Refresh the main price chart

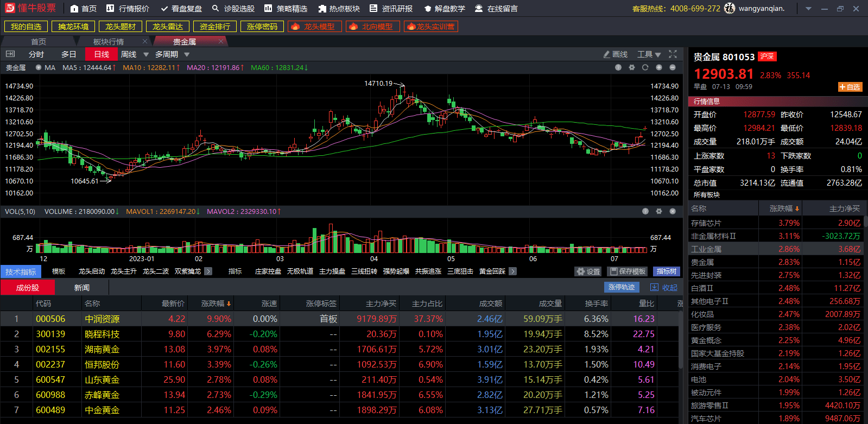(645, 68)
